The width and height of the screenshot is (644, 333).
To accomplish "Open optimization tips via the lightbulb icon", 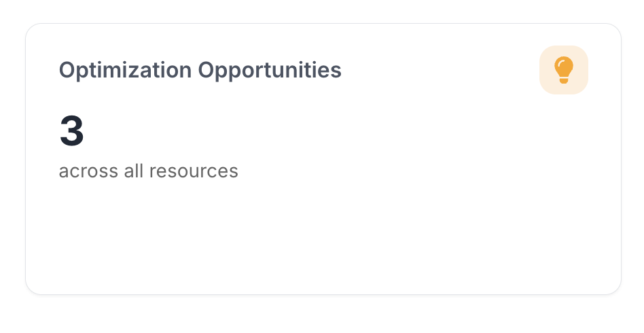I will coord(563,70).
